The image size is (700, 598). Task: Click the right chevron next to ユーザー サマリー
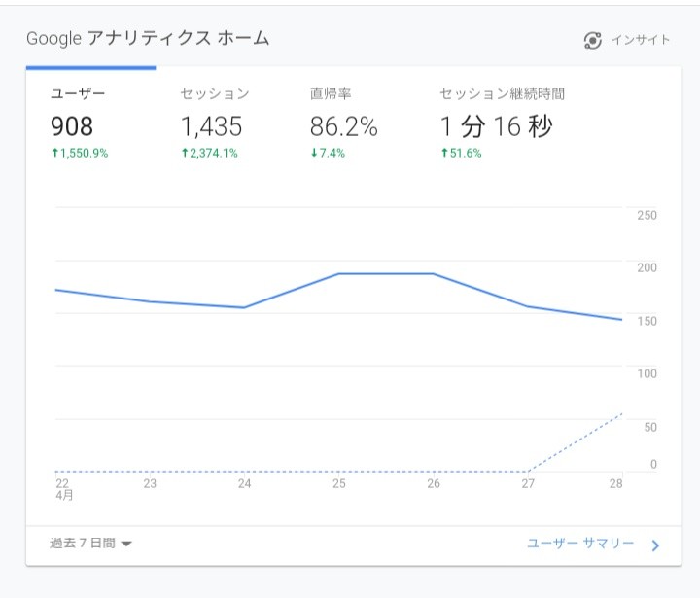[x=655, y=545]
